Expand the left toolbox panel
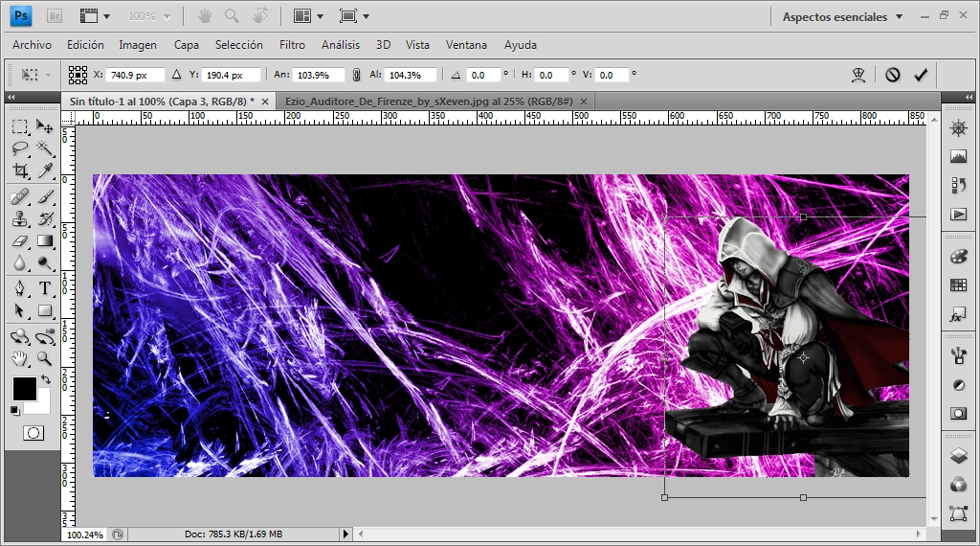Image resolution: width=980 pixels, height=546 pixels. point(11,97)
